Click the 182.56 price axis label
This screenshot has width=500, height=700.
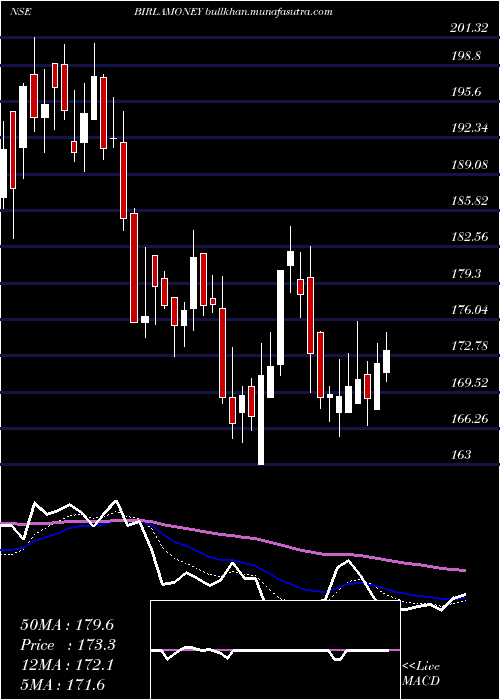468,238
